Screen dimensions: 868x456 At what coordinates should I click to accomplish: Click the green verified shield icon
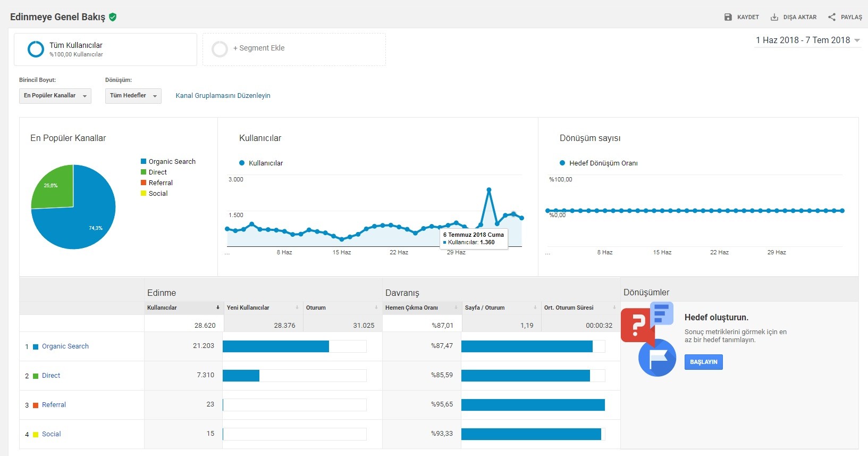click(113, 17)
